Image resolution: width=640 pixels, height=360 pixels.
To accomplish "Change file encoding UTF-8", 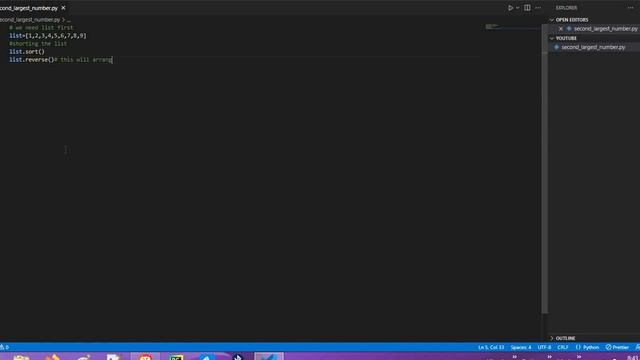I will [544, 347].
